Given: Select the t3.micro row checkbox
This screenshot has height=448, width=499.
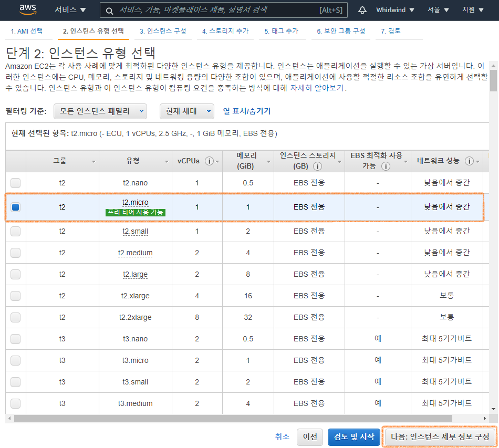Looking at the screenshot, I should tap(16, 360).
